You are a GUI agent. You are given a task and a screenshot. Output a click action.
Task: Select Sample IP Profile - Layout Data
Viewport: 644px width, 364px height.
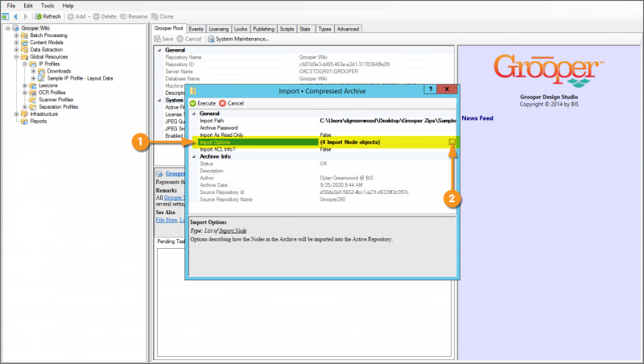80,78
